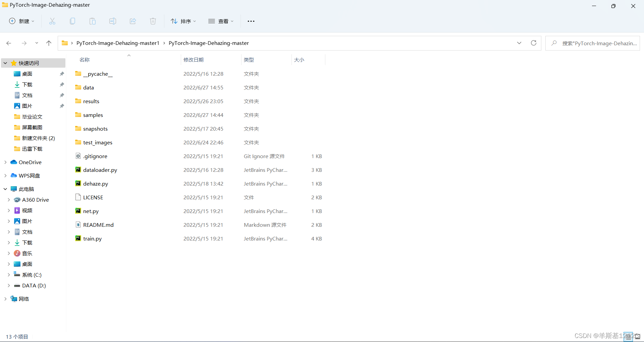Click PyTorch-Image-Dehazing-master1 breadcrumb

[118, 43]
